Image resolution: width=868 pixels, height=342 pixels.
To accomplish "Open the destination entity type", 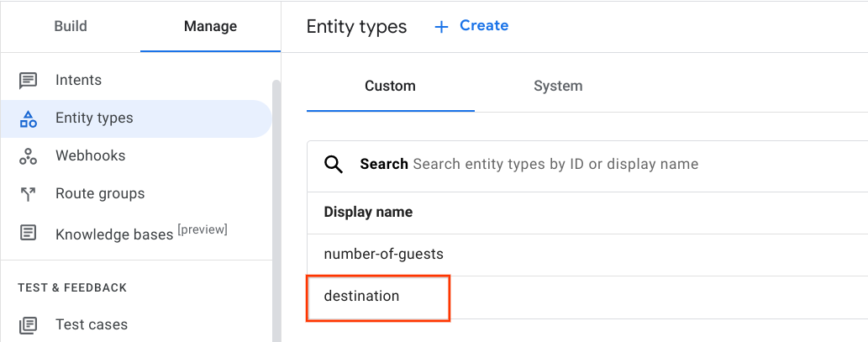I will coord(362,296).
